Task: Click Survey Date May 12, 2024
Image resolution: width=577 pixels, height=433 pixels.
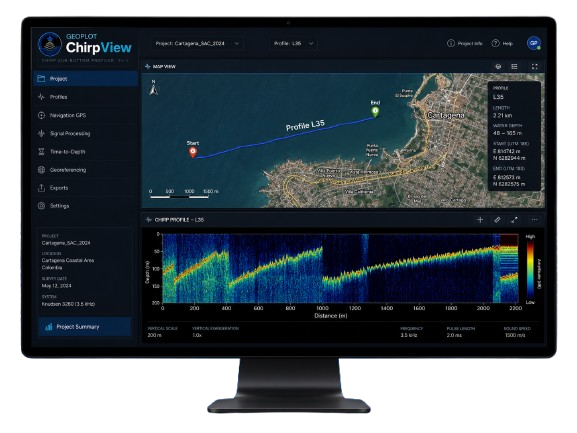Action: tap(57, 285)
